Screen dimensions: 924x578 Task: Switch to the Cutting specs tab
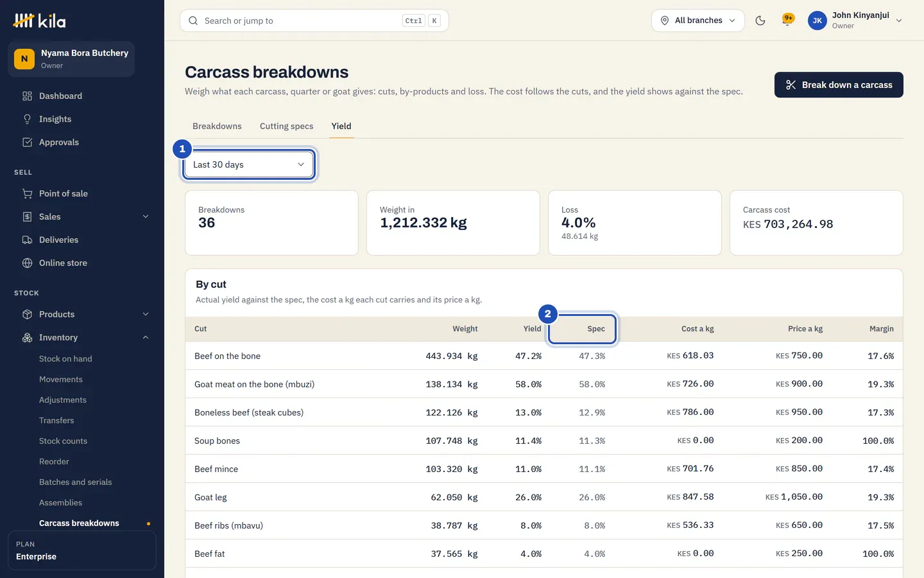pos(287,126)
